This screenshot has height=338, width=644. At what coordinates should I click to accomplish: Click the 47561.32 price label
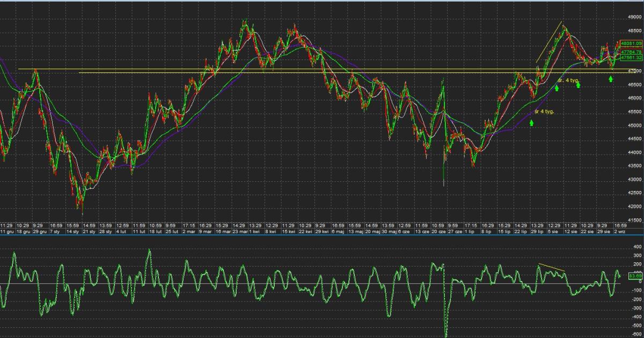click(632, 58)
